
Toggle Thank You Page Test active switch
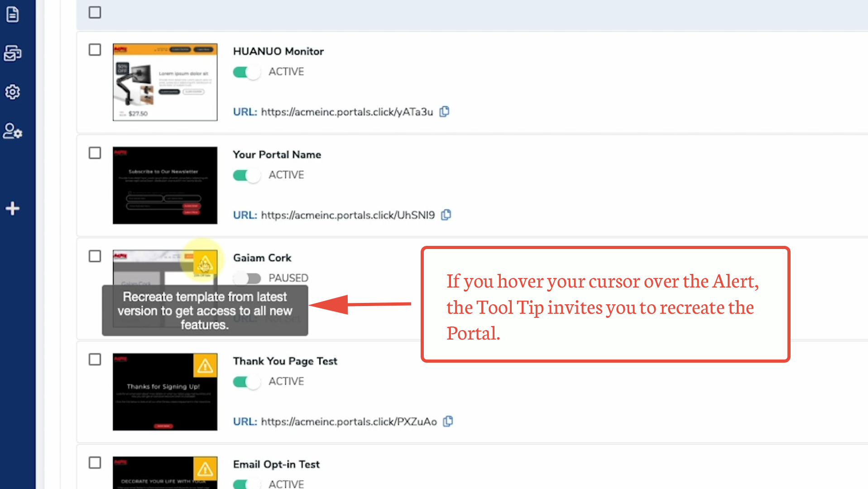tap(247, 382)
